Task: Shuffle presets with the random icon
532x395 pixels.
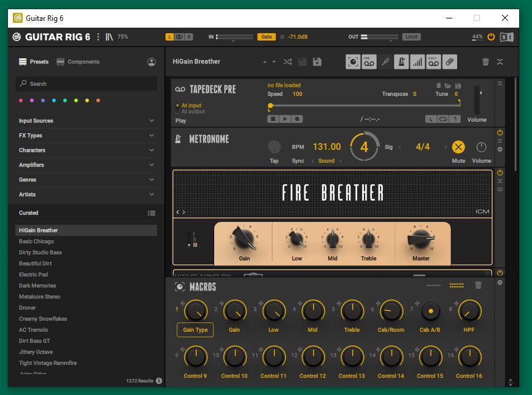Action: coord(288,62)
